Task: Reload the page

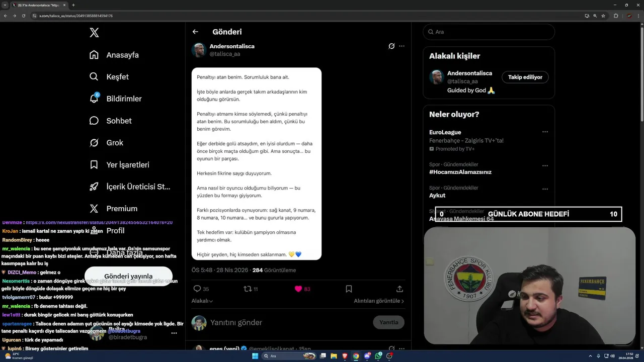Action: tap(24, 16)
